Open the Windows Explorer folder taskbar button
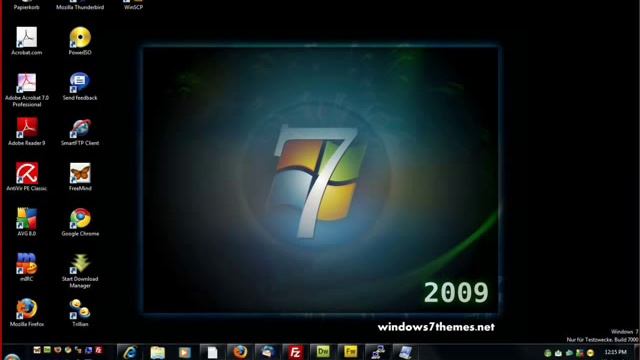Viewport: 640px width, 360px height. pyautogui.click(x=157, y=352)
